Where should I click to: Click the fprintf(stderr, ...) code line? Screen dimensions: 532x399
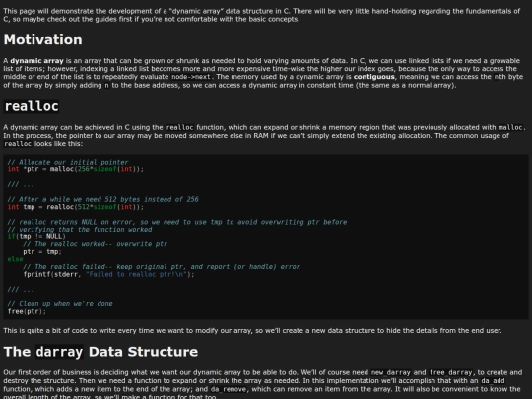pyautogui.click(x=108, y=274)
